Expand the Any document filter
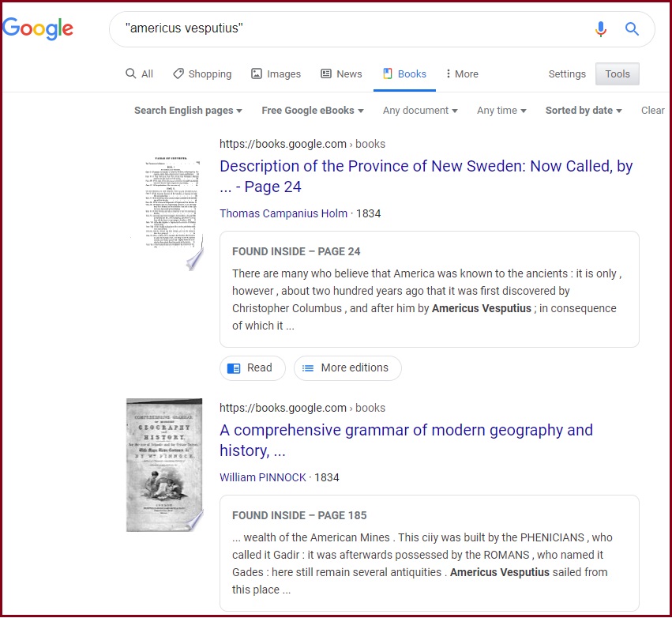 [x=420, y=110]
